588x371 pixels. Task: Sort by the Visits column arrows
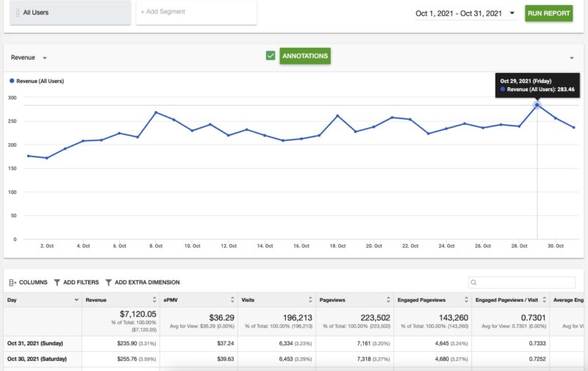pyautogui.click(x=310, y=300)
